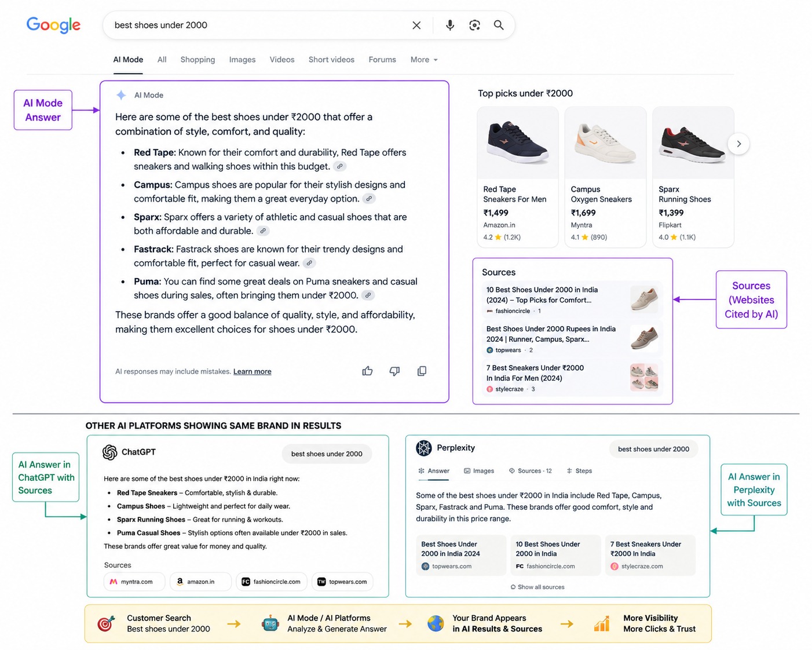The image size is (812, 650).
Task: Open the link chip after Fastrack bullet
Action: point(310,263)
